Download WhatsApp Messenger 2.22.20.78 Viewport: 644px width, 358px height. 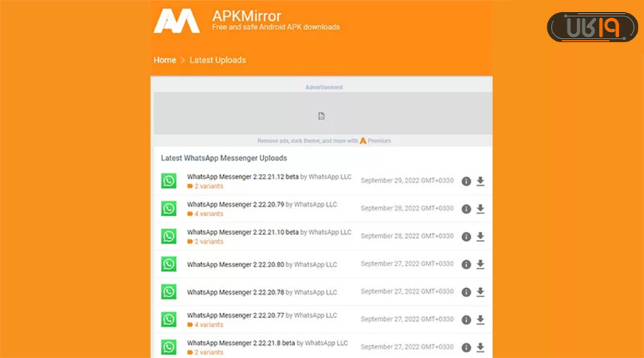coord(480,292)
